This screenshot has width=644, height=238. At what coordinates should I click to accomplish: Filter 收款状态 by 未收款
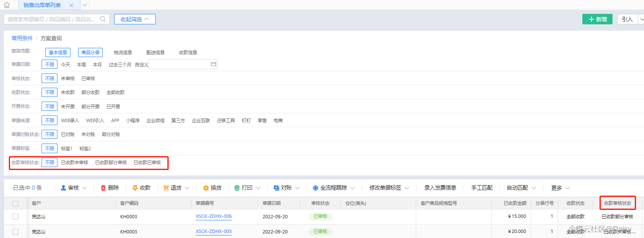coord(68,92)
